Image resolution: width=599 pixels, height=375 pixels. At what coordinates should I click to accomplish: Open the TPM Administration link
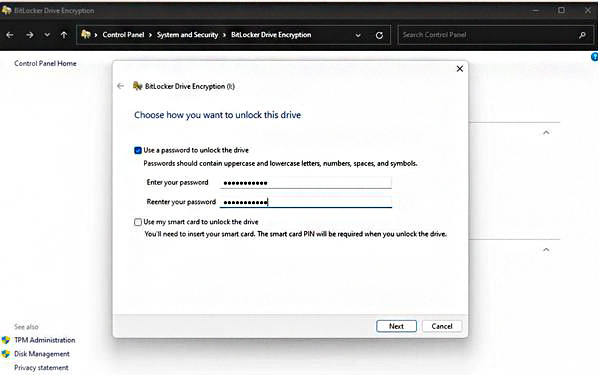click(x=45, y=340)
